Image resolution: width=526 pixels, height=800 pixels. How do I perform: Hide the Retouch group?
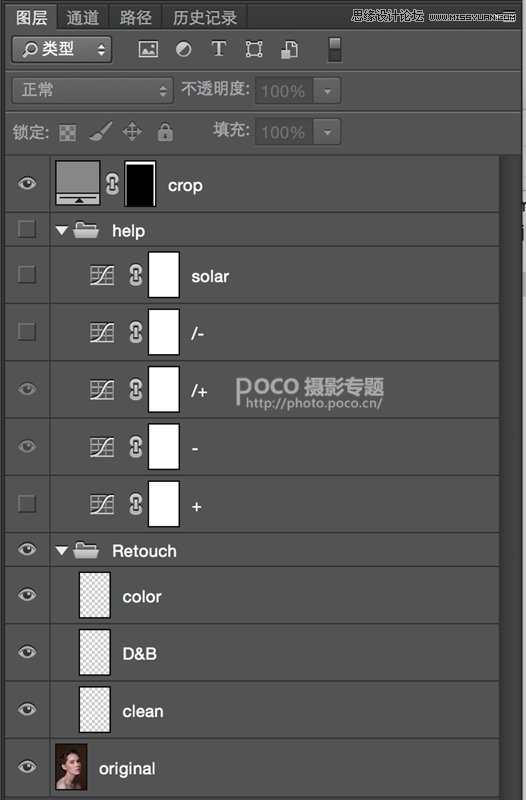[x=27, y=549]
